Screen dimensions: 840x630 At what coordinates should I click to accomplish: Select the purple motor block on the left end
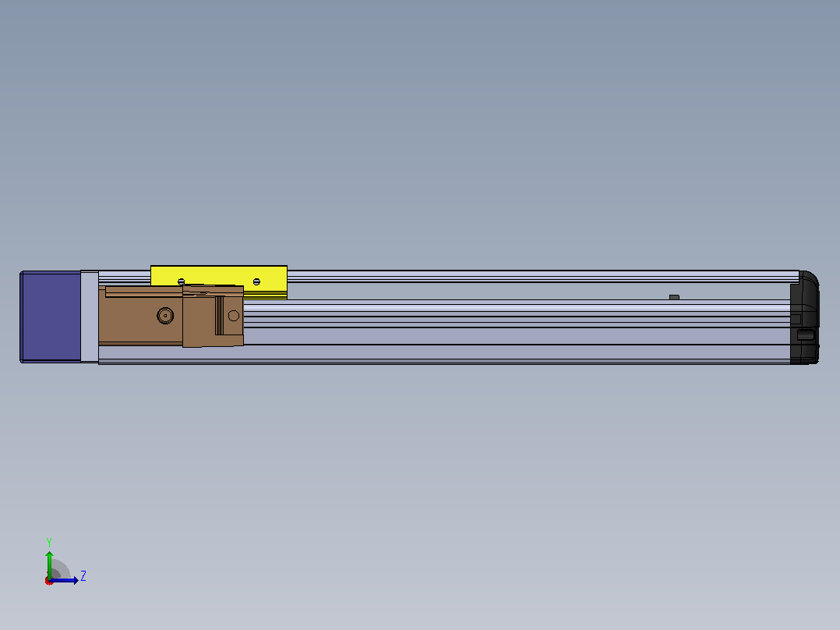[51, 317]
